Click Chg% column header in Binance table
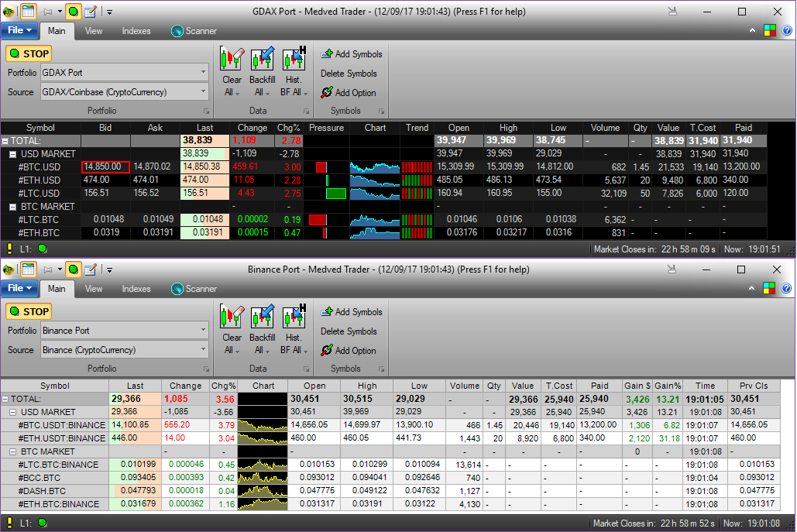The image size is (797, 532). 224,386
